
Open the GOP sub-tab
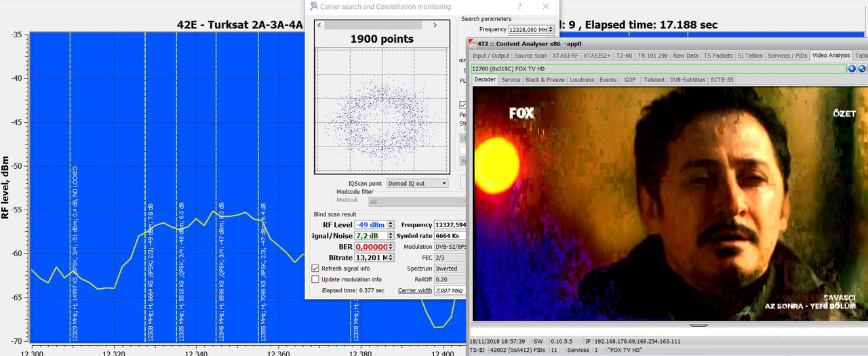(630, 79)
